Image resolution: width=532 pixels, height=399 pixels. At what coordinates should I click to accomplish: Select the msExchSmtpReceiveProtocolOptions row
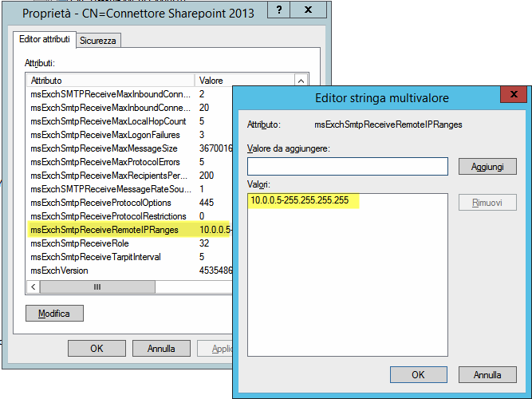click(x=129, y=203)
